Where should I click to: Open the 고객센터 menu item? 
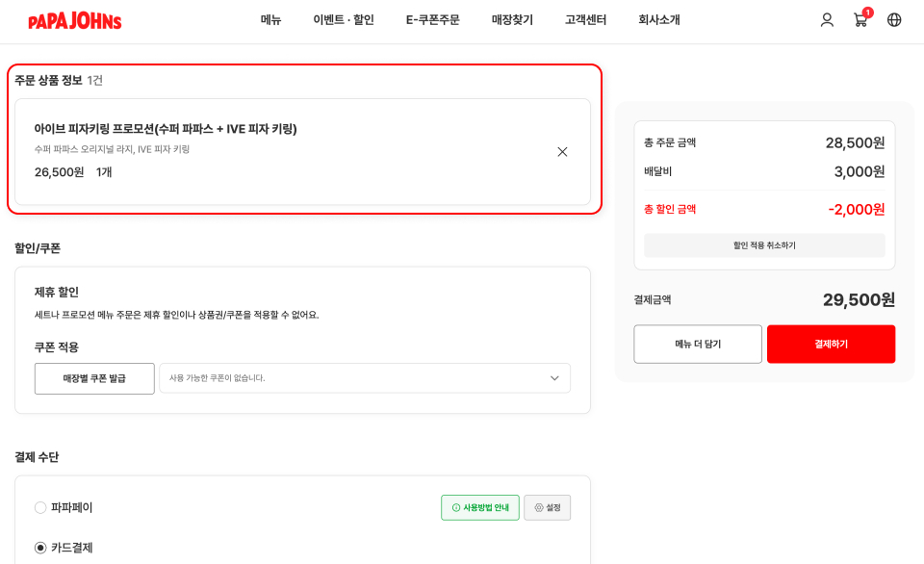585,20
